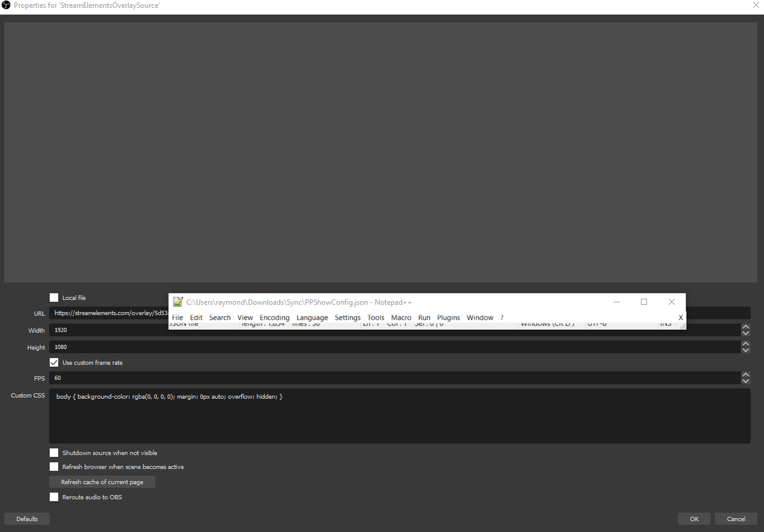The image size is (764, 532).
Task: Open the Encoding menu in Notepad++
Action: [275, 318]
